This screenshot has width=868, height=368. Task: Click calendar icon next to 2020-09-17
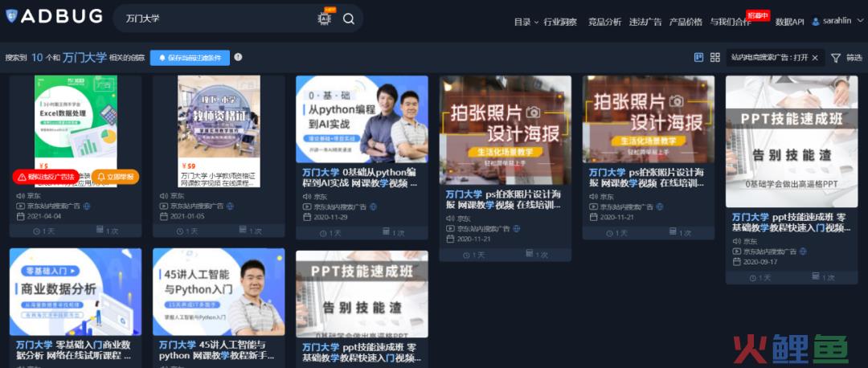pos(737,262)
